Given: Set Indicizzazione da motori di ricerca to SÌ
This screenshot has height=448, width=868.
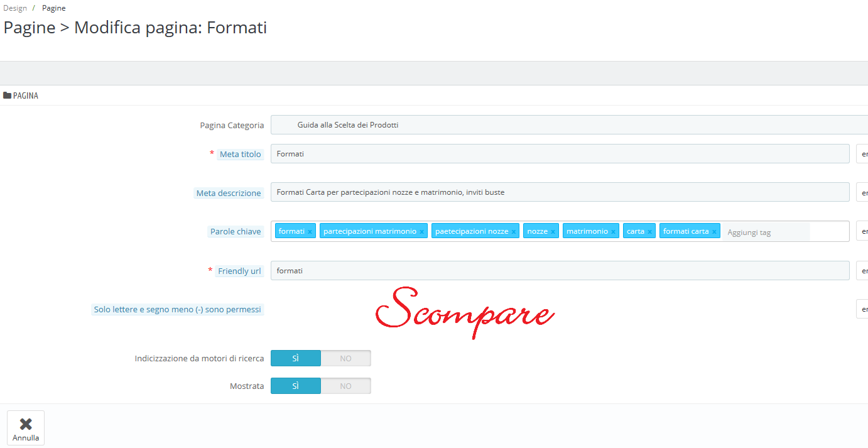Looking at the screenshot, I should coord(296,358).
